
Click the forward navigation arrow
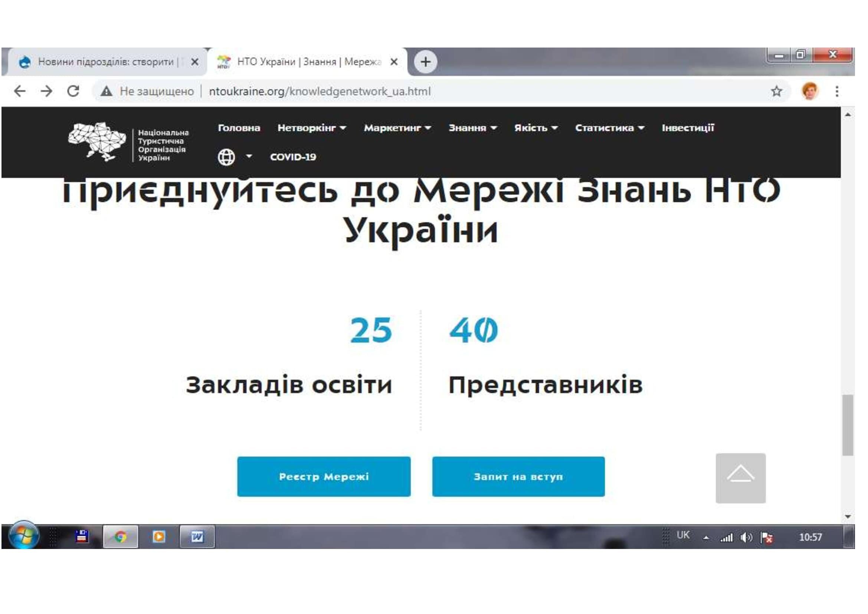[x=46, y=91]
